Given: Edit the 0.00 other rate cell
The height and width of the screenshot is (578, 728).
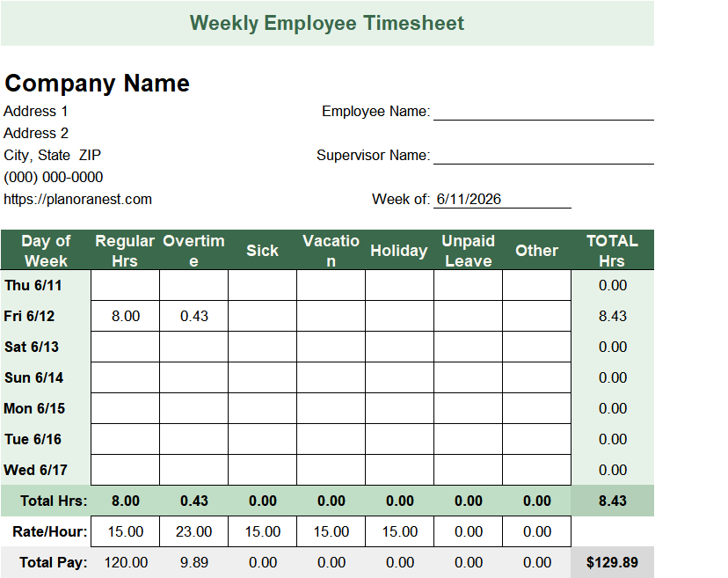Looking at the screenshot, I should click(x=536, y=531).
